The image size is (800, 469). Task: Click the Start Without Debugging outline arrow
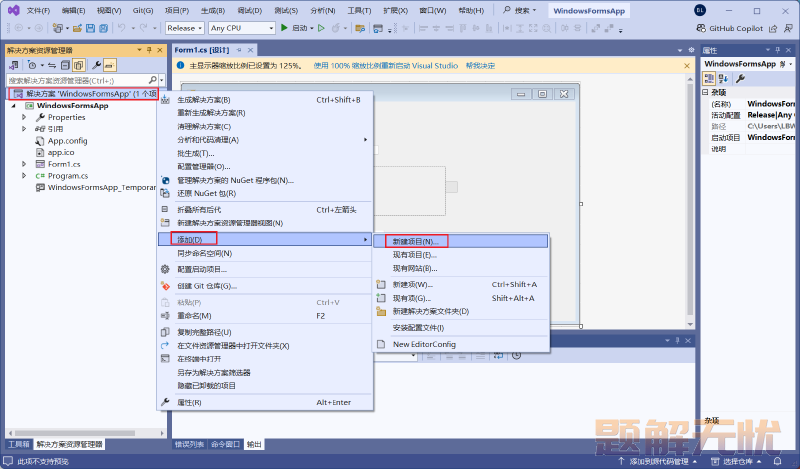[321, 28]
